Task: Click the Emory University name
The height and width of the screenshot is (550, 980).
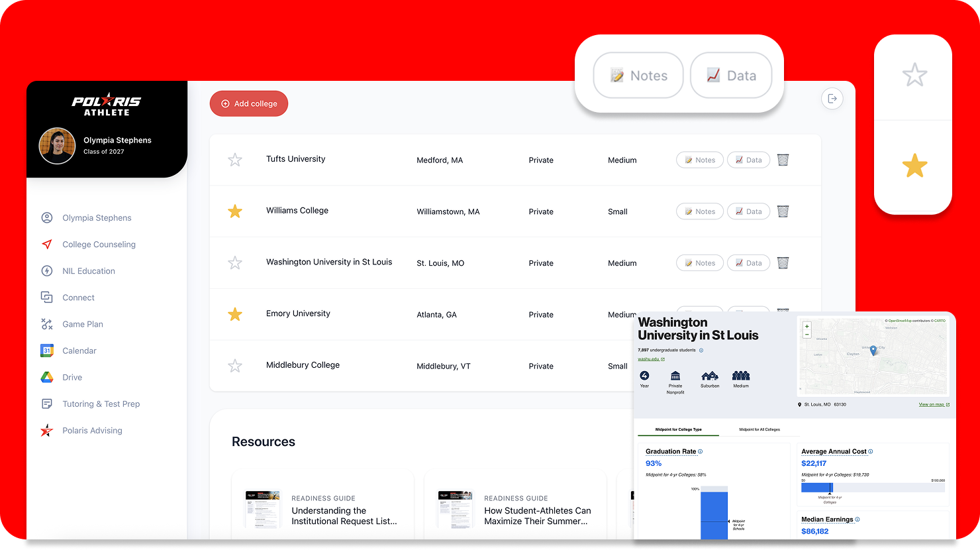Action: 298,313
